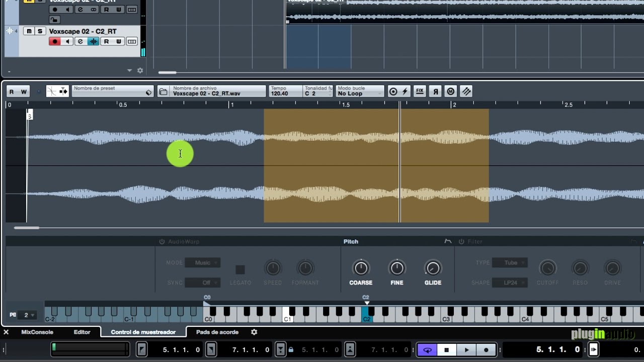This screenshot has height=362, width=644.
Task: Click sampler Read automation R button
Action: pos(12,92)
